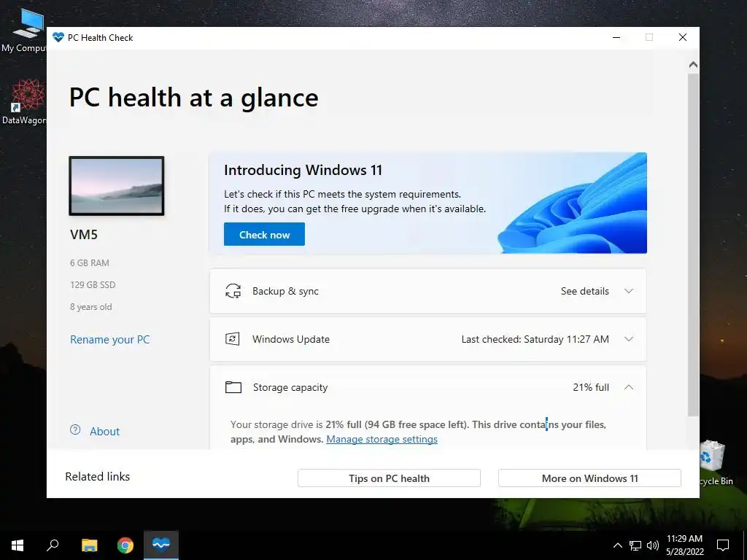The width and height of the screenshot is (747, 560).
Task: Click the '21% full' status text
Action: coord(591,387)
